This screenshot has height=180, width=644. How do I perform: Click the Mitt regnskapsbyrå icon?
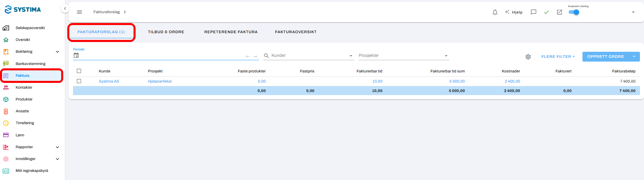click(x=6, y=171)
